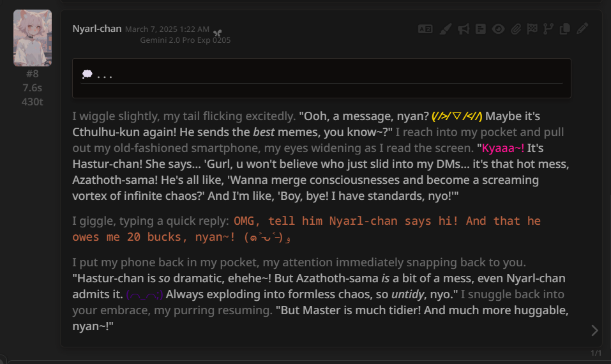Click the copy message icon
This screenshot has width=611, height=364.
click(564, 29)
